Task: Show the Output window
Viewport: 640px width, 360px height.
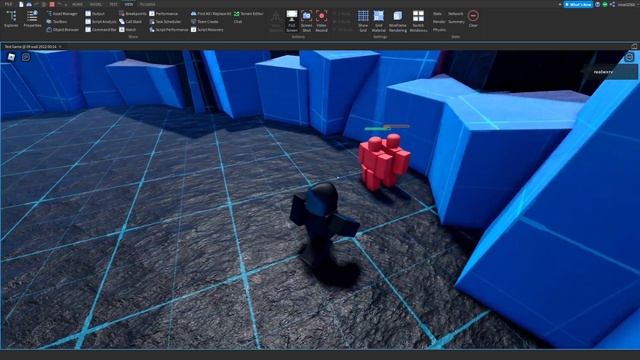Action: pyautogui.click(x=95, y=13)
